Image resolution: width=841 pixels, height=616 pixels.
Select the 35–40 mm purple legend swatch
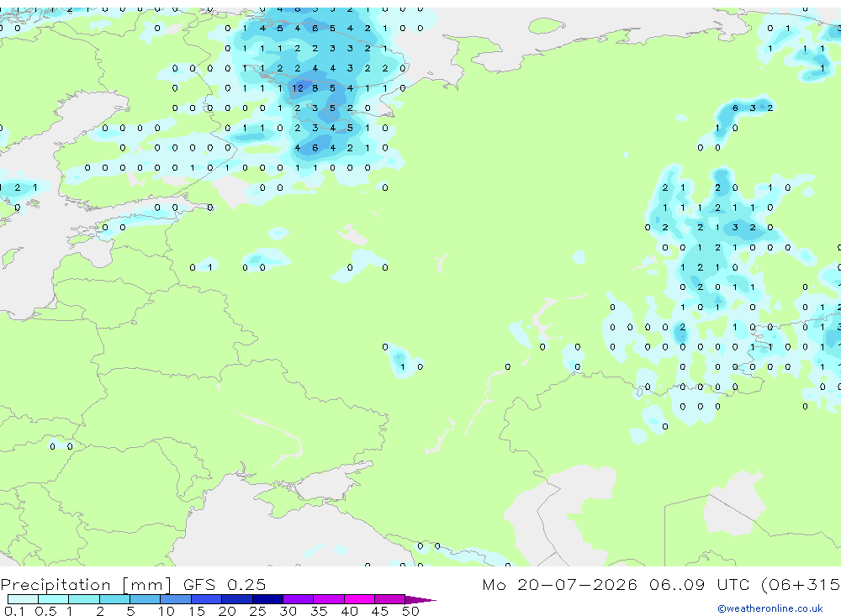click(329, 599)
